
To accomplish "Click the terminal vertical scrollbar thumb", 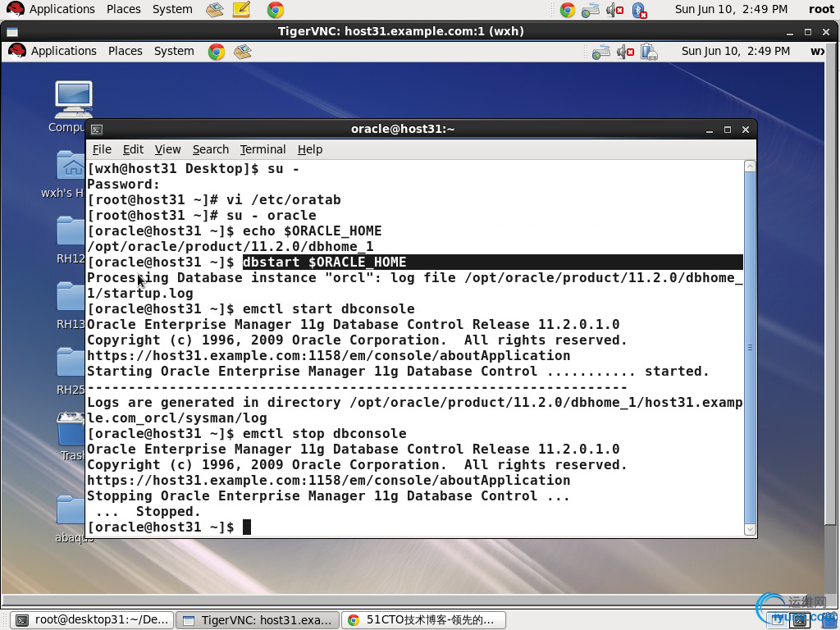I will point(750,348).
